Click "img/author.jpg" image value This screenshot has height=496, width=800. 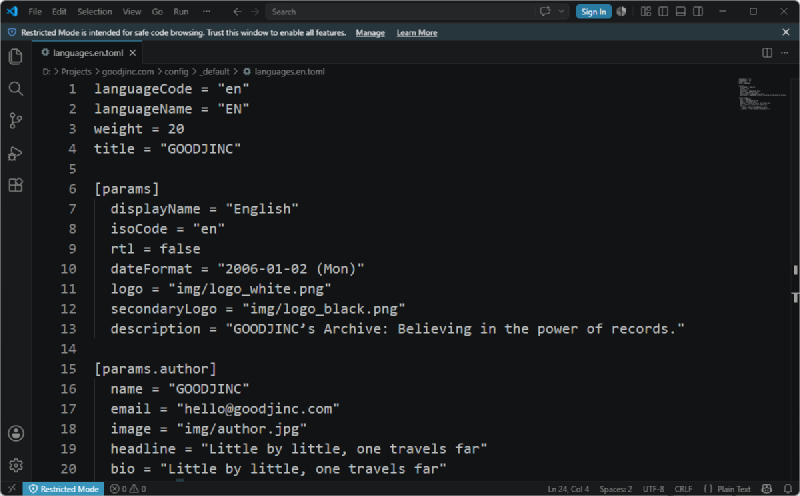click(242, 429)
